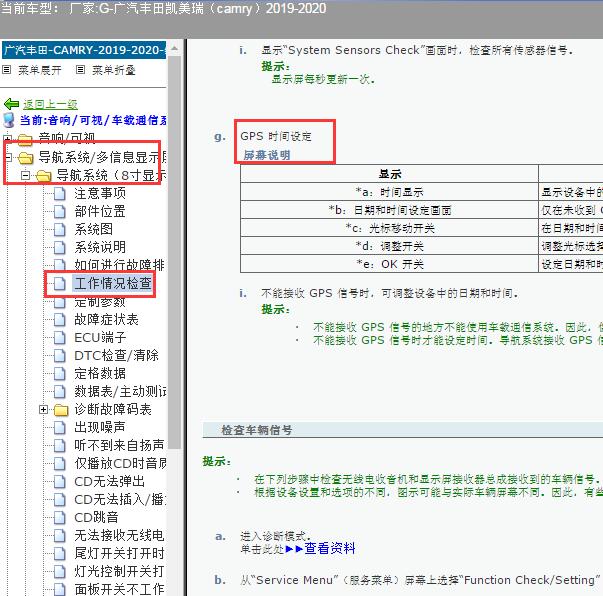Click the table cell *a: 时间显示
Viewport: 603px width, 596px height.
389,192
